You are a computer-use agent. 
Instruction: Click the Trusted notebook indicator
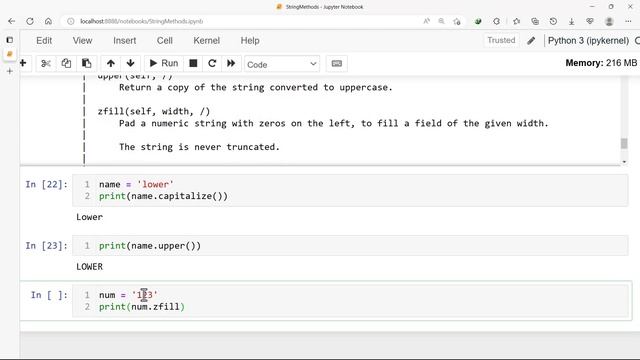501,40
